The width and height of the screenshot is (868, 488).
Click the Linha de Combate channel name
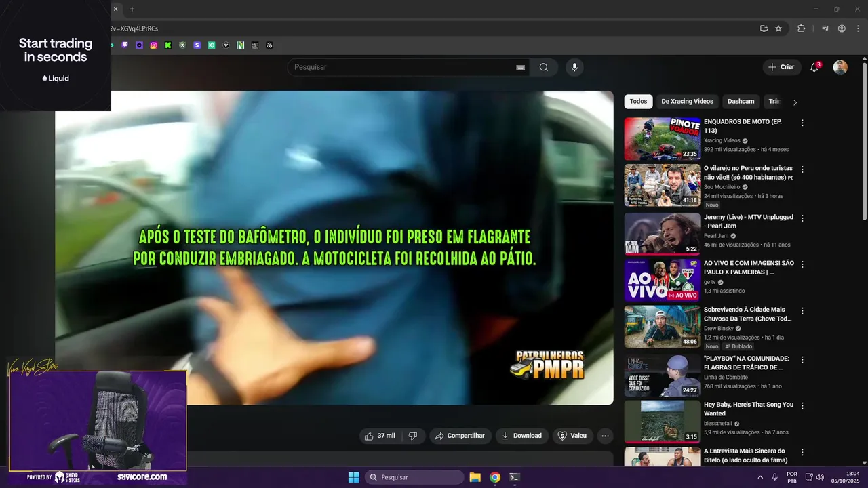pyautogui.click(x=726, y=377)
